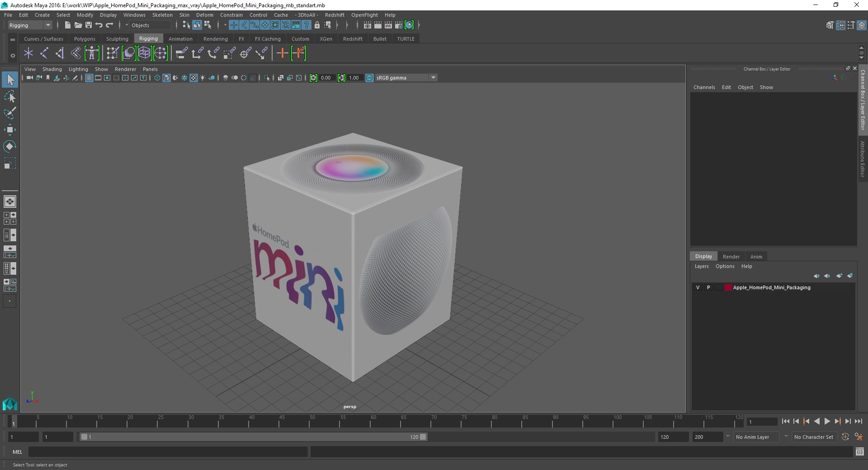Activate the Lasso Select tool
The width and height of the screenshot is (868, 470).
10,97
